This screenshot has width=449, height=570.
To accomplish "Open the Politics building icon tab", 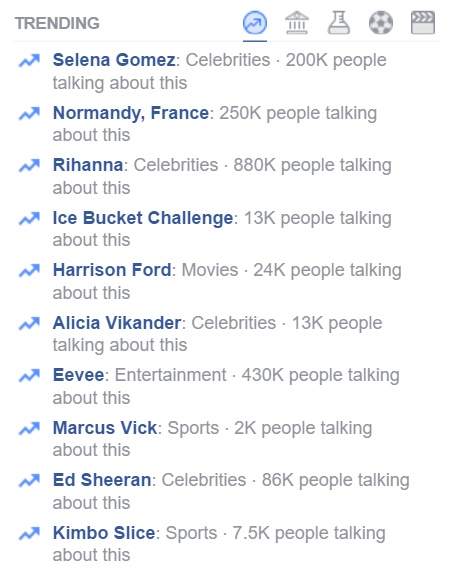I will [x=297, y=23].
